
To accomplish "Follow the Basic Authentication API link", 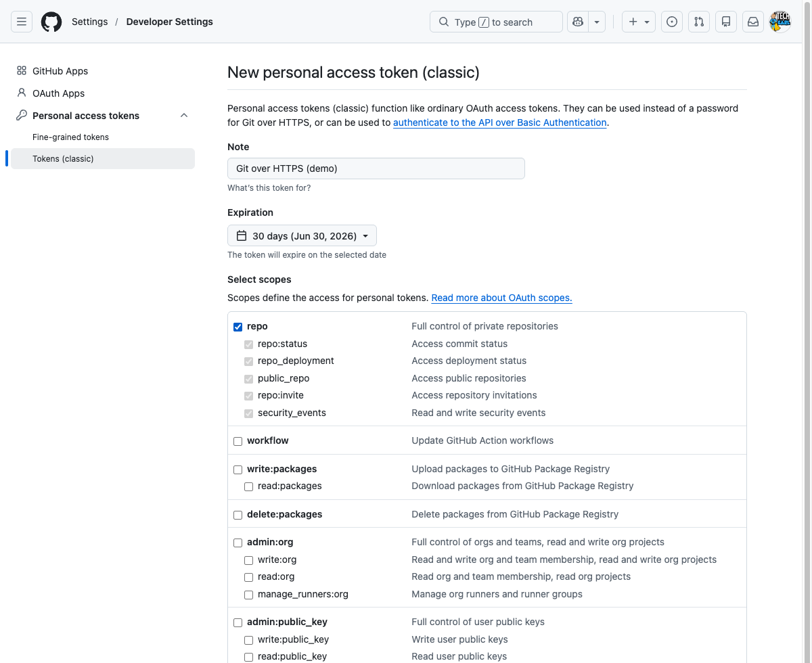I will click(x=500, y=122).
